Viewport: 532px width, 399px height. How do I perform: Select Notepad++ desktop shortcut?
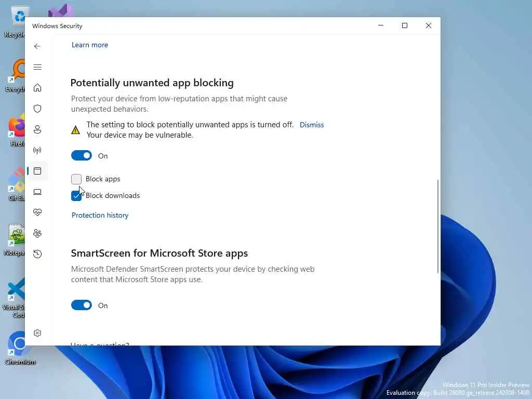15,240
